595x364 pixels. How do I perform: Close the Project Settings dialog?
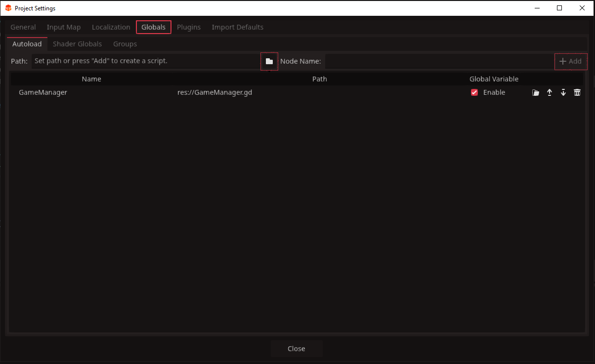[x=297, y=349]
